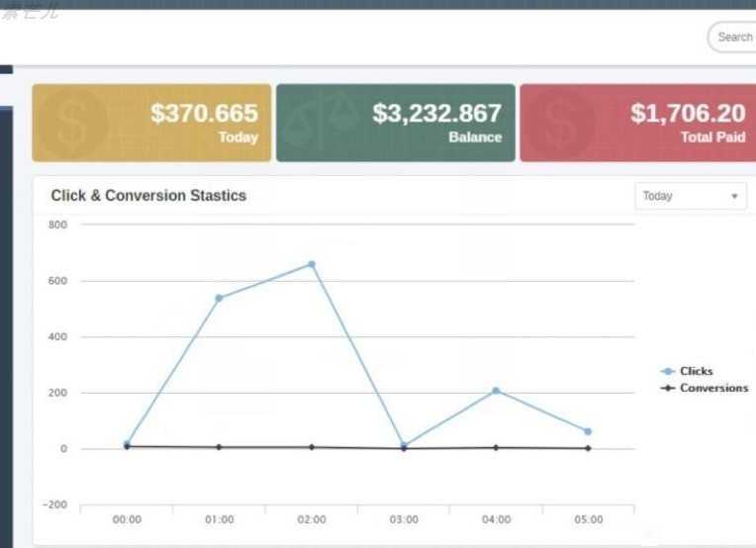The image size is (756, 548).
Task: Open the $3,232.867 Balance card
Action: click(396, 123)
